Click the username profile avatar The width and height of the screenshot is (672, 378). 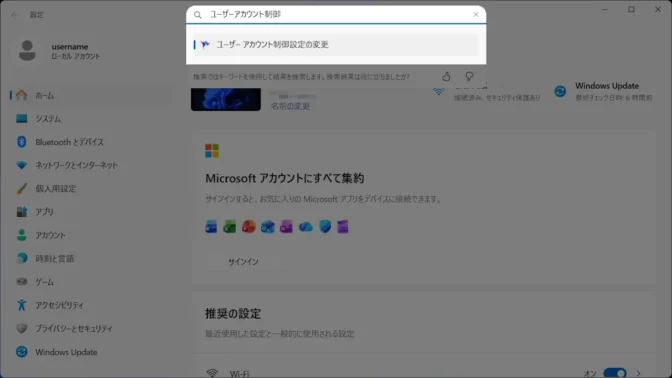coord(27,51)
